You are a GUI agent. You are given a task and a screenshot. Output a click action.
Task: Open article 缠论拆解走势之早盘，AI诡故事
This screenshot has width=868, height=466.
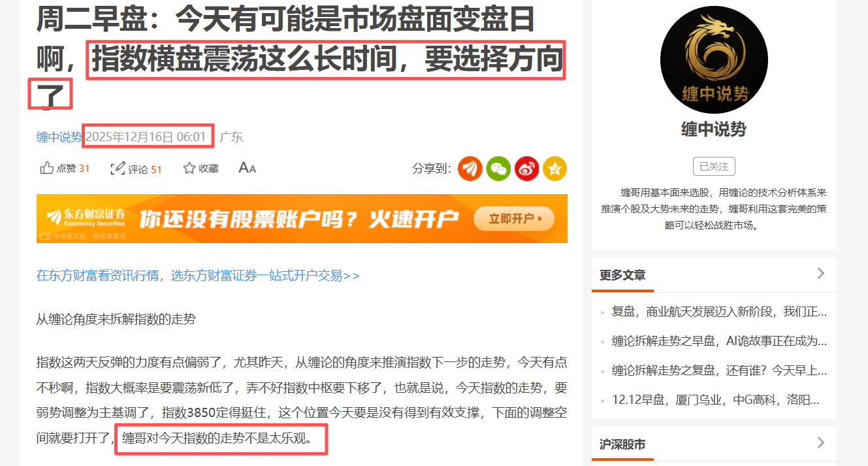coord(719,341)
